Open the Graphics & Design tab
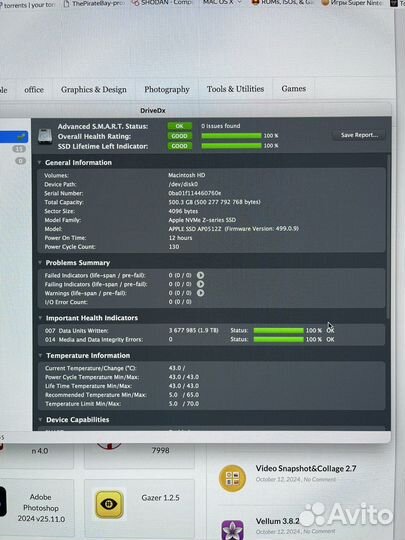 click(94, 90)
